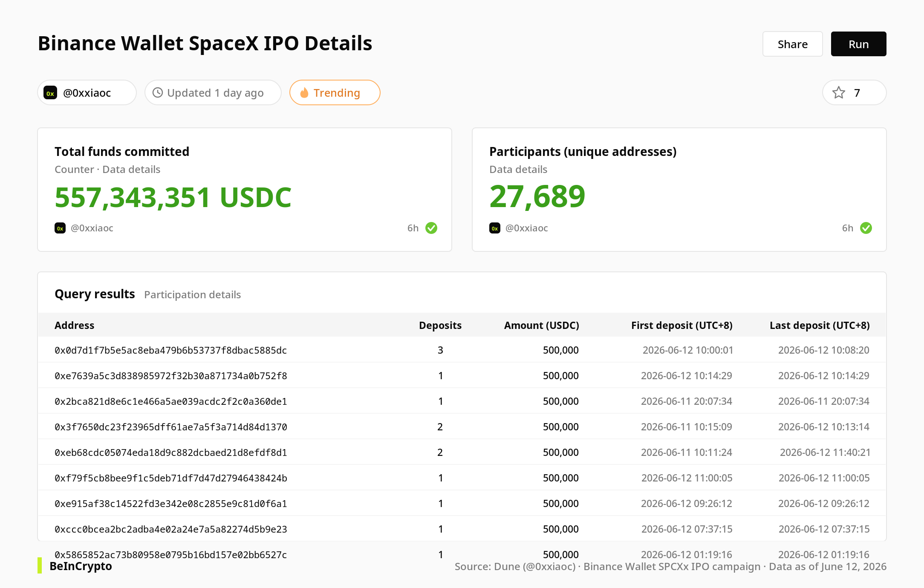Select the orange Trending badge label
The width and height of the screenshot is (924, 588).
[x=337, y=93]
